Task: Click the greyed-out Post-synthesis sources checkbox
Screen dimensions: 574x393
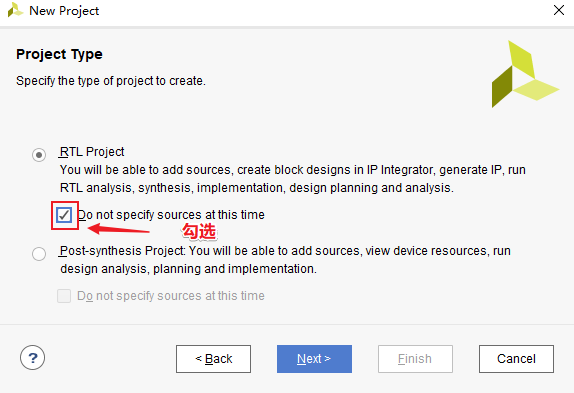Action: (x=64, y=296)
